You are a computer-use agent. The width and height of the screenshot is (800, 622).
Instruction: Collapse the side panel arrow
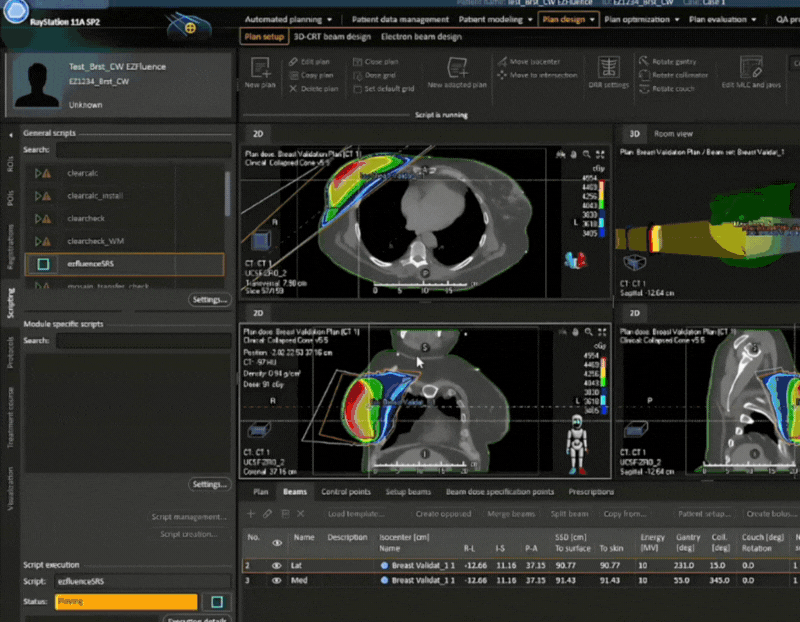click(x=11, y=135)
